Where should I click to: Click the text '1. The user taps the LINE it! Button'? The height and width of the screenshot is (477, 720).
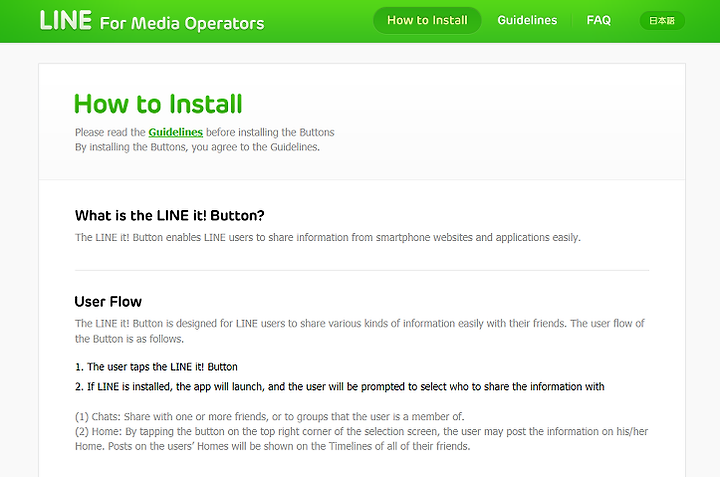coord(156,367)
